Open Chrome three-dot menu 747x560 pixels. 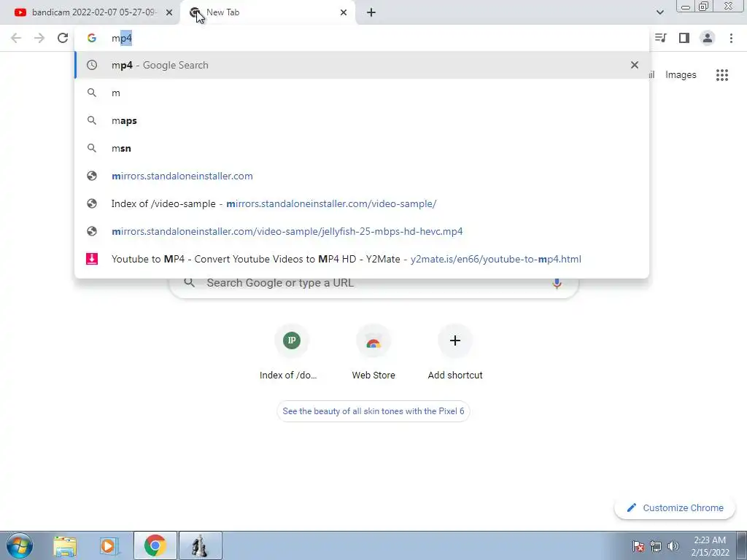pos(731,38)
